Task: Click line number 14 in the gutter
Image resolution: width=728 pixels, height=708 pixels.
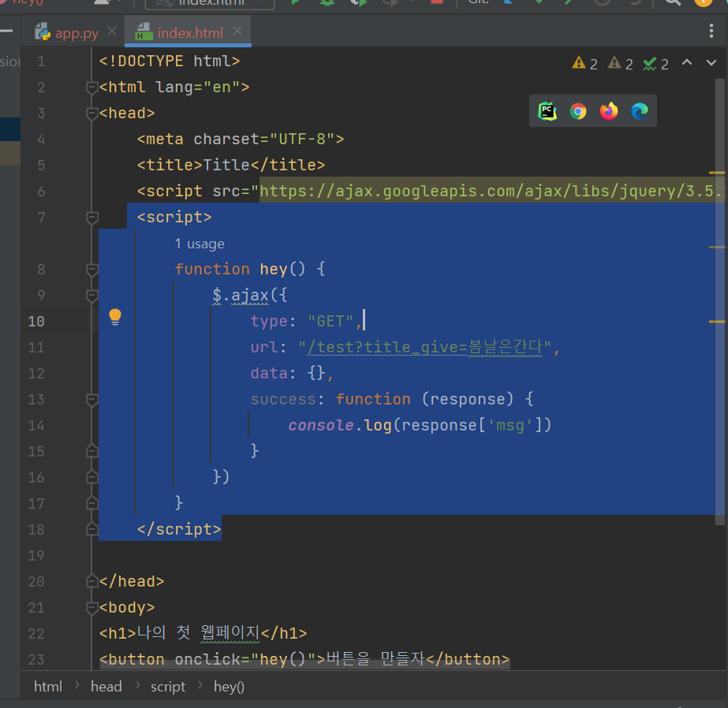Action: [x=36, y=426]
